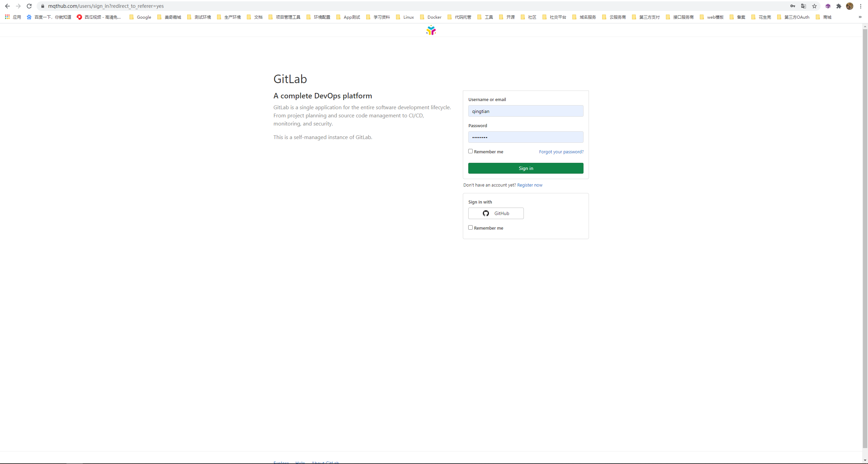Screen dimensions: 868x464
Task: Click the browser reload icon
Action: tap(29, 6)
